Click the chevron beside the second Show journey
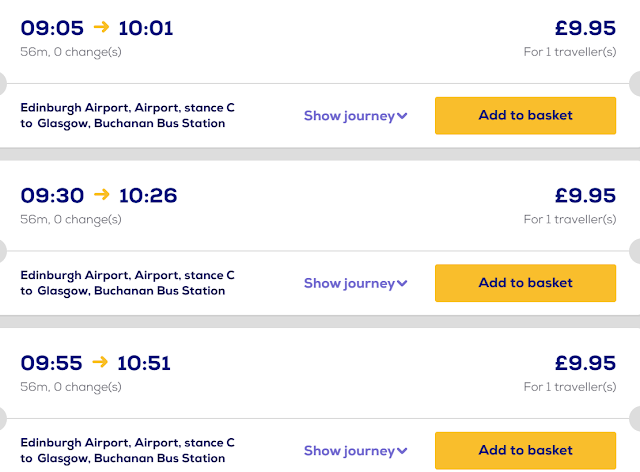 (402, 283)
